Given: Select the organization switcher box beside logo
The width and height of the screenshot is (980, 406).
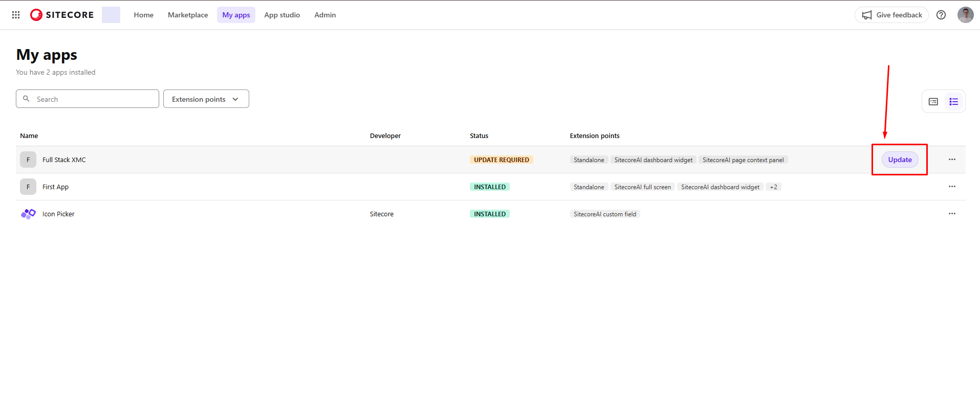Looking at the screenshot, I should click(111, 15).
